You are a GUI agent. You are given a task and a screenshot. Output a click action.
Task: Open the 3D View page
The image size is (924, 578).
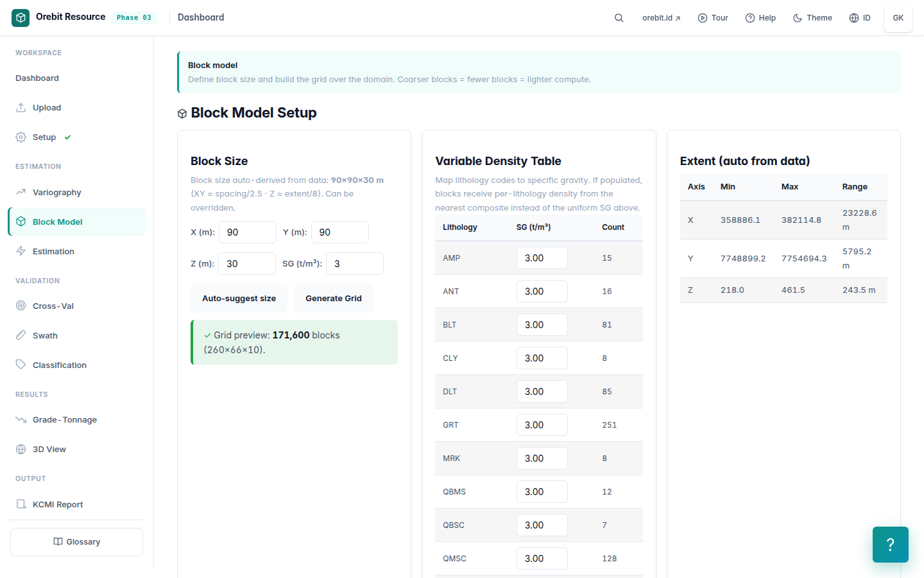(76, 450)
